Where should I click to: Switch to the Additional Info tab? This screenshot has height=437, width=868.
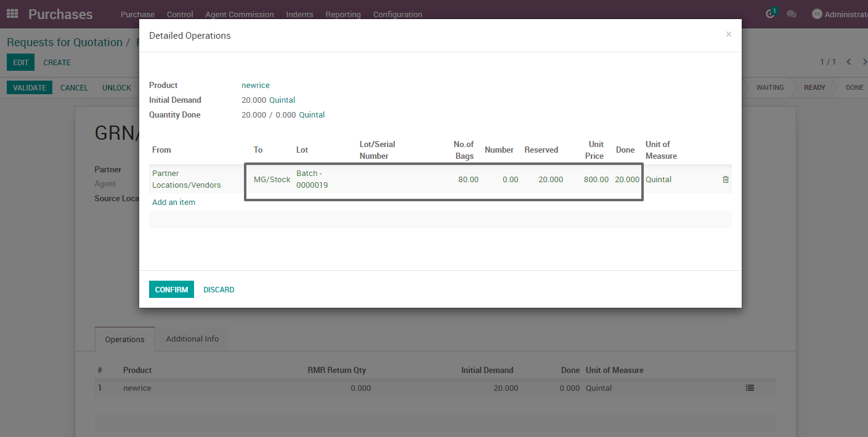[192, 339]
